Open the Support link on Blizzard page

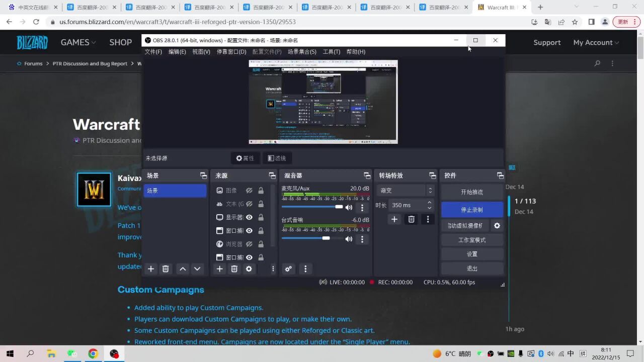pos(547,42)
